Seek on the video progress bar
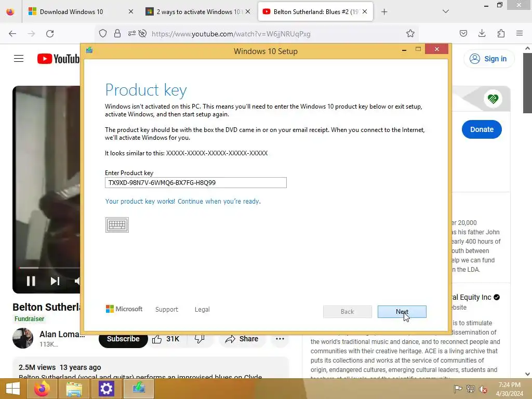Image resolution: width=532 pixels, height=399 pixels. 49,268
